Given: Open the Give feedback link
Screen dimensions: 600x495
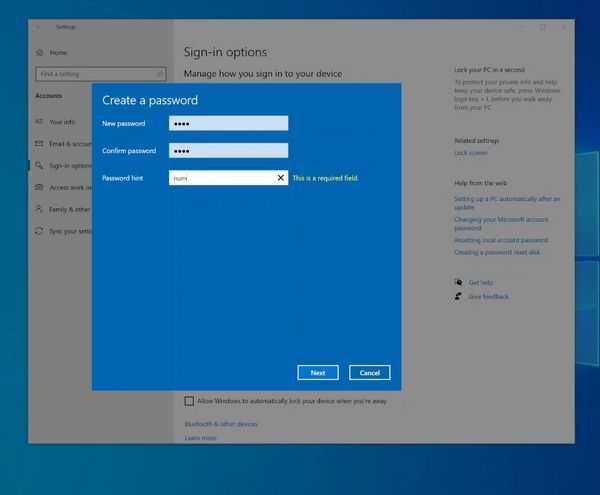Looking at the screenshot, I should [x=488, y=296].
